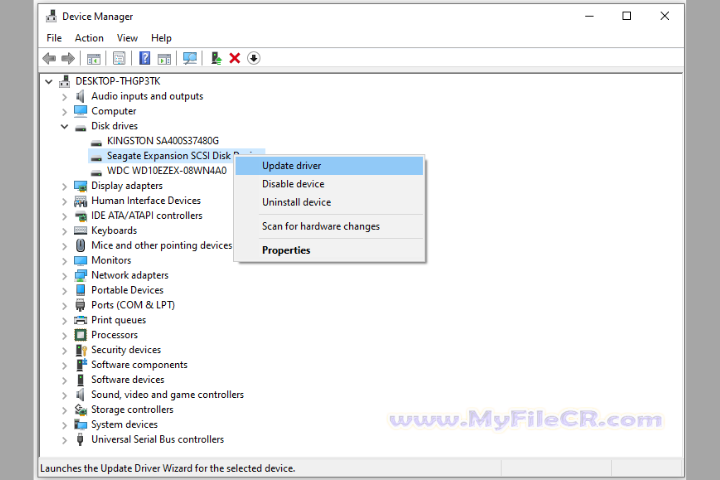Select the WDC WD10EZEX-08WN4A0 label
This screenshot has height=480, width=720.
pyautogui.click(x=167, y=171)
